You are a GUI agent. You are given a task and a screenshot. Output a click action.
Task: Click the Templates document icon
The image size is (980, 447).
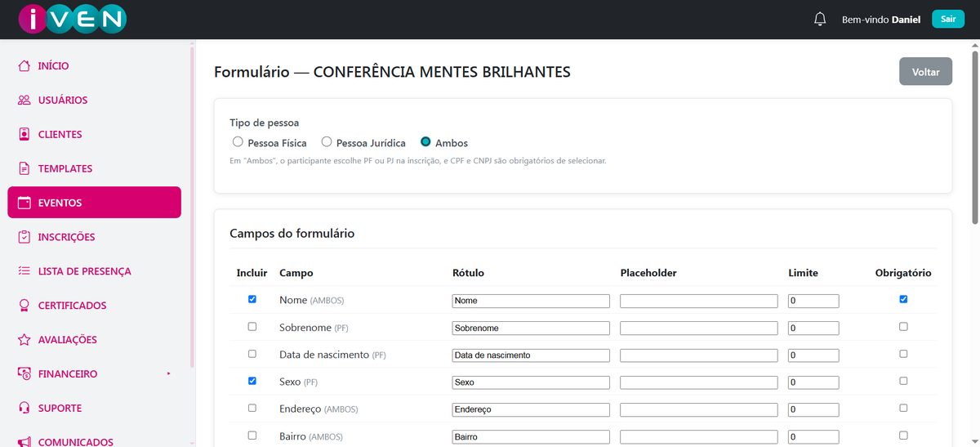pos(24,169)
